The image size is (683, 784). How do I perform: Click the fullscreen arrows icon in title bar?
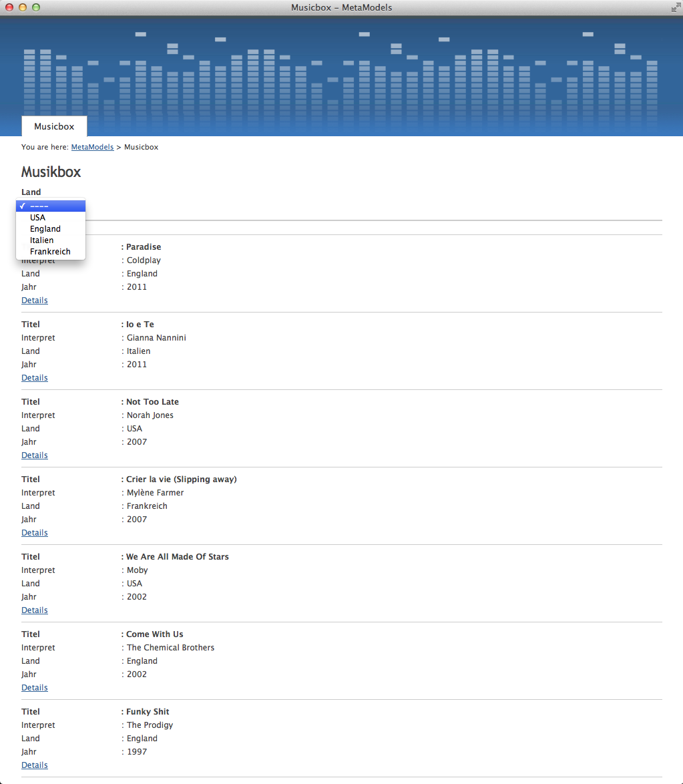pos(675,7)
